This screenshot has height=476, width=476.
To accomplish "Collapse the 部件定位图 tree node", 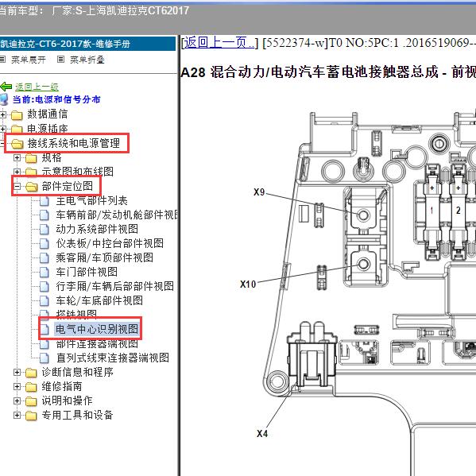I will pos(17,186).
